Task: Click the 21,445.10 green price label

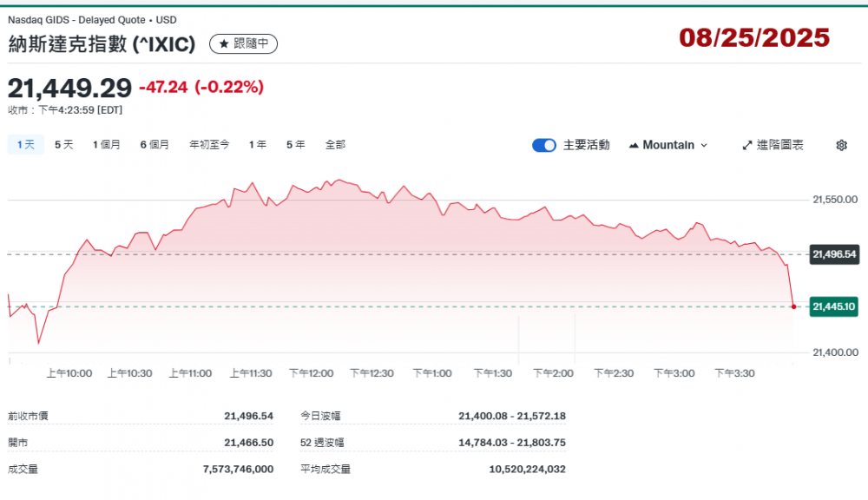Action: pyautogui.click(x=833, y=306)
